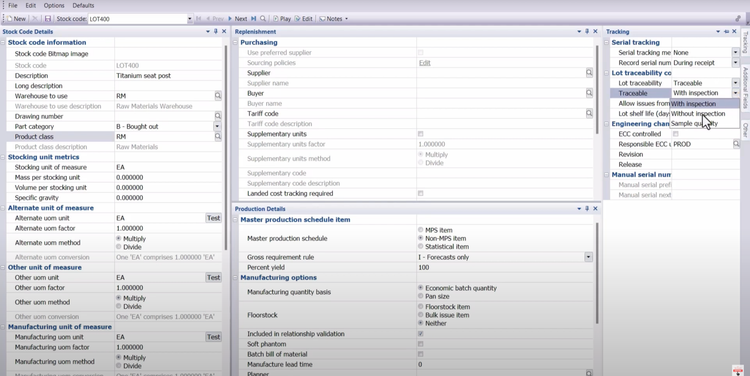Collapse the Stock code information section

3,43
